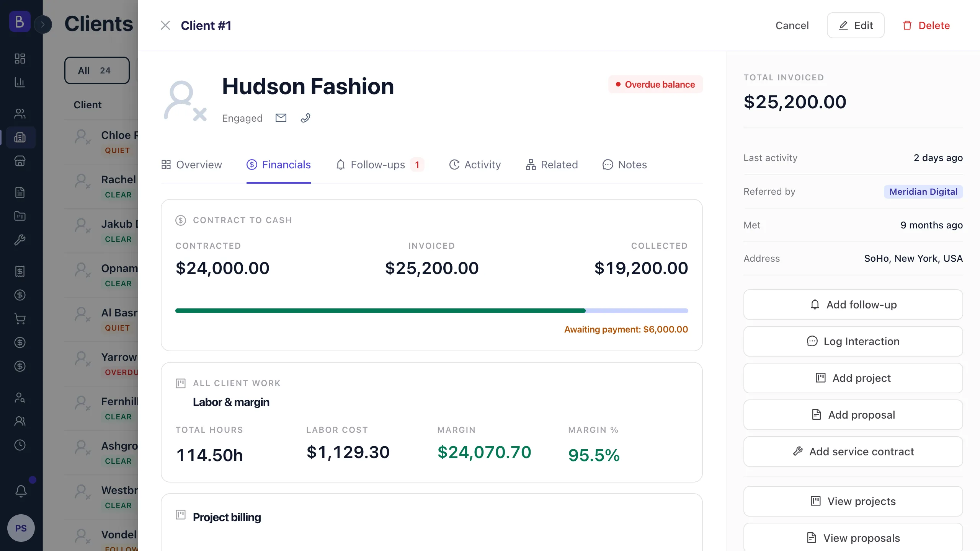Viewport: 980px width, 551px height.
Task: Expand the sidebar with the chevron arrow
Action: [x=43, y=24]
